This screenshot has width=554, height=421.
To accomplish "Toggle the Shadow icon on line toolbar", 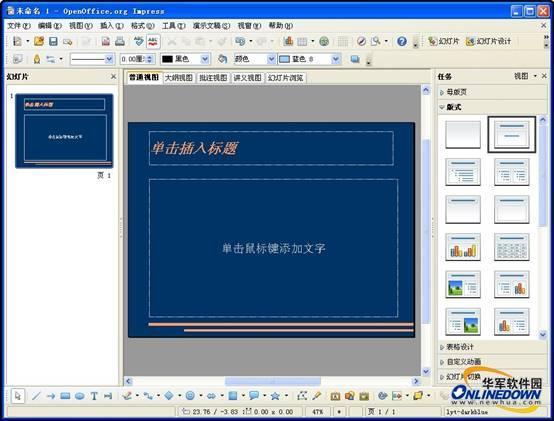I will [x=355, y=59].
